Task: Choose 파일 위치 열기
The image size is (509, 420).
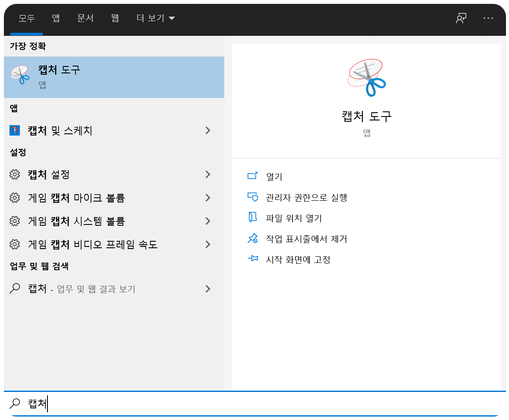Action: [294, 218]
